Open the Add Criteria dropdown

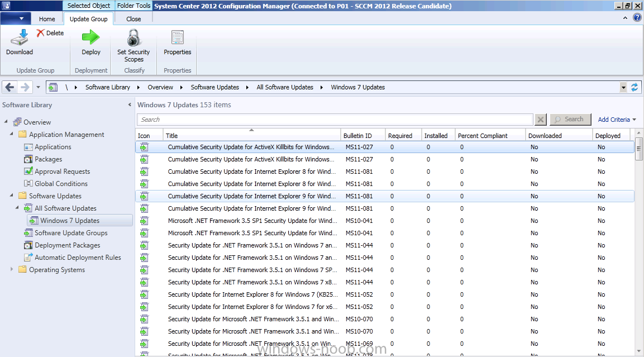(617, 120)
